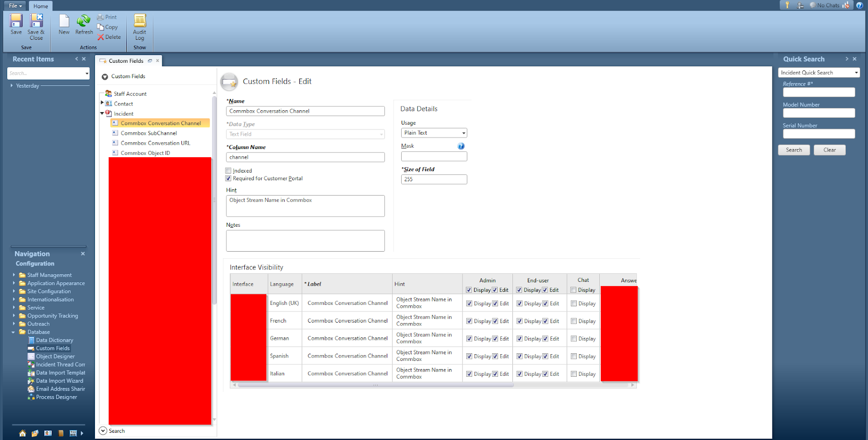Collapse the Custom Fields panel header

[x=105, y=77]
